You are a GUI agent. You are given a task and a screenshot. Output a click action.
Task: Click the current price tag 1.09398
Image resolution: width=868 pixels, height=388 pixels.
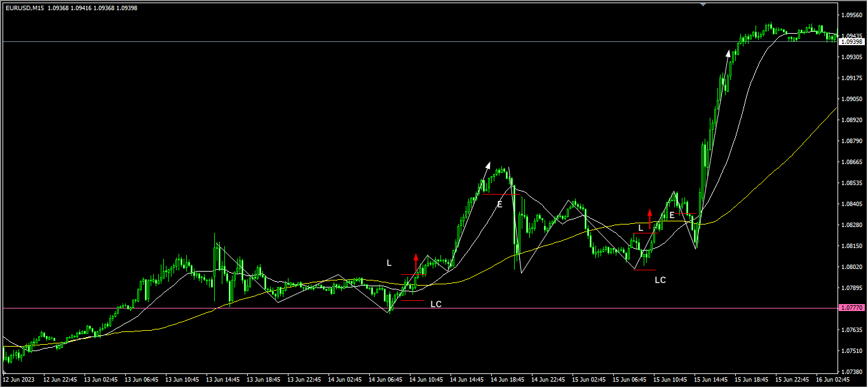(851, 41)
